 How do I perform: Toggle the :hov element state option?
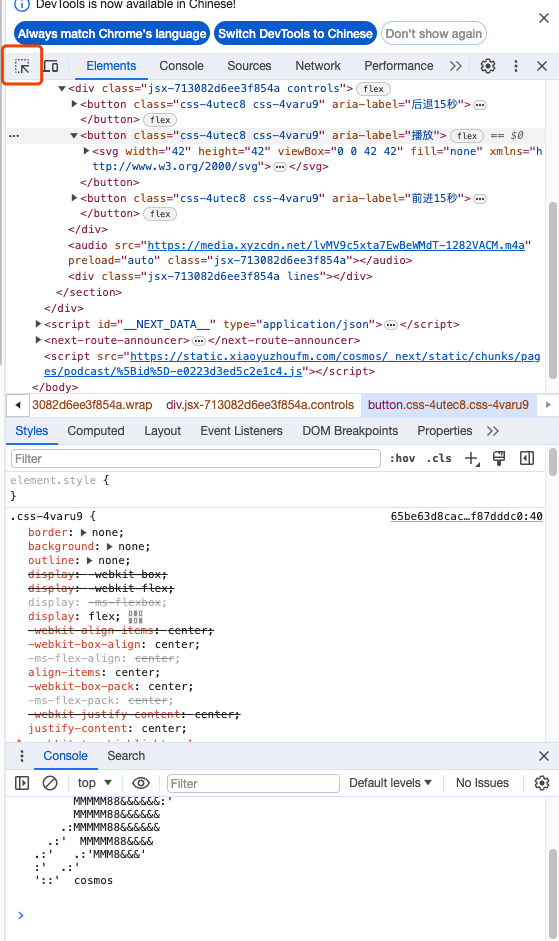pos(402,458)
